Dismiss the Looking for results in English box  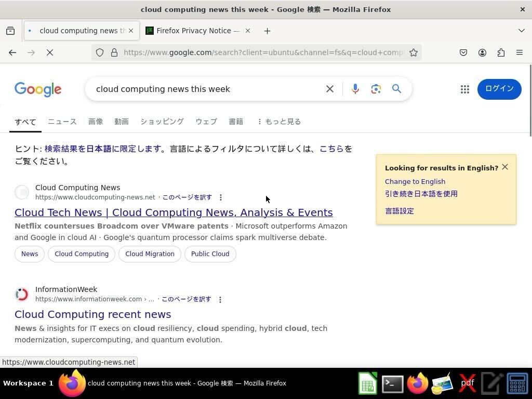[505, 167]
